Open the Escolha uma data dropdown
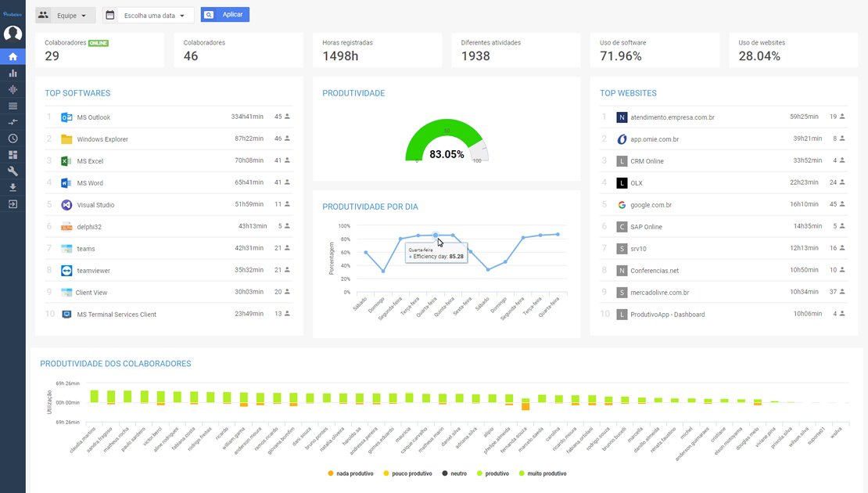Viewport: 868px width, 493px height. (x=149, y=15)
